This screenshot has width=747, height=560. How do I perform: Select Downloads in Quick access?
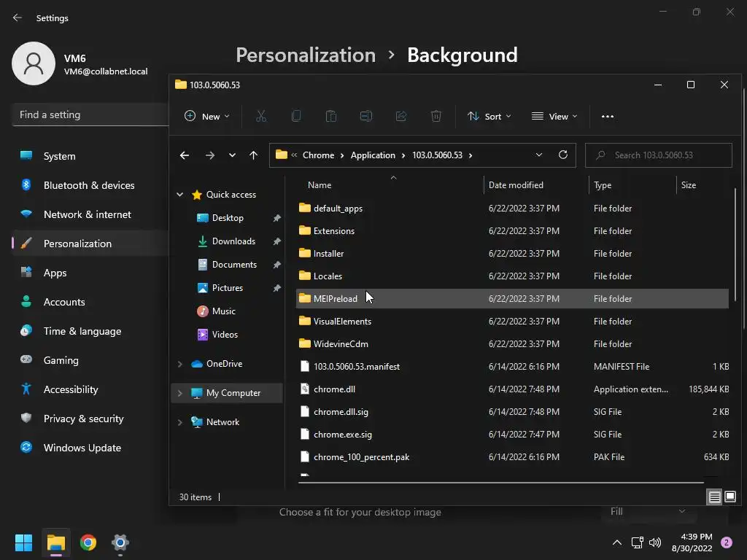[x=233, y=241]
